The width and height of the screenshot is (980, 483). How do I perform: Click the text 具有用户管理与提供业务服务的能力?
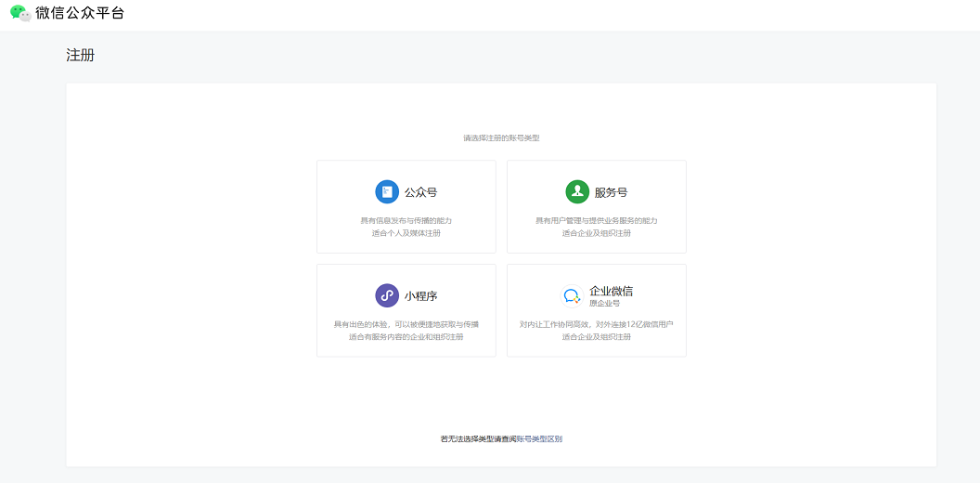pyautogui.click(x=596, y=221)
